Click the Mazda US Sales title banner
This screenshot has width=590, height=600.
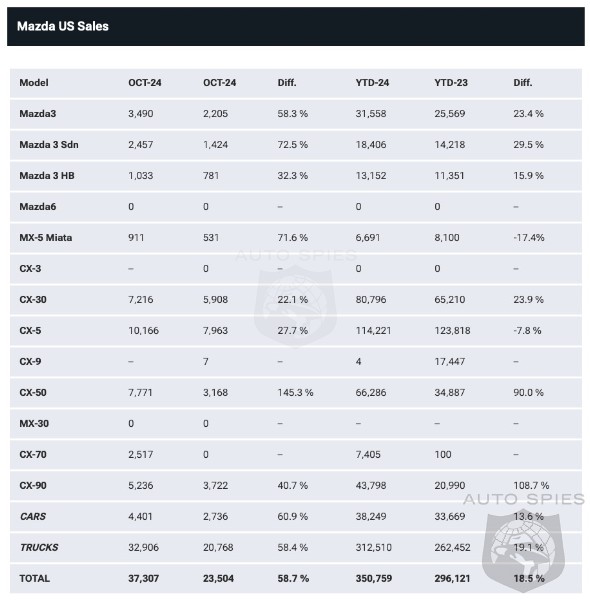(295, 26)
